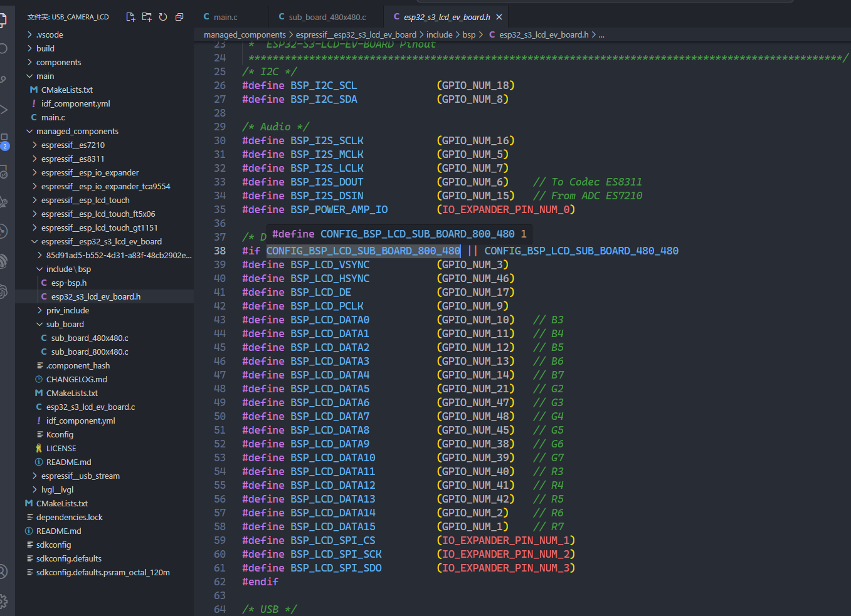Click the lines icon beside Kconfig
Screen dimensions: 851x616
coord(40,434)
